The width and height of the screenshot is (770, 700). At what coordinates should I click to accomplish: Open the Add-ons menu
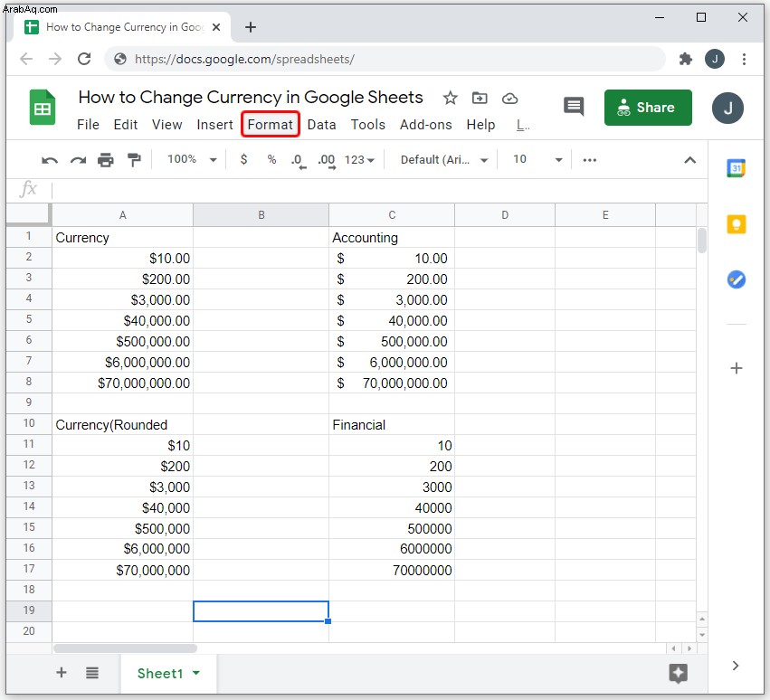[426, 125]
